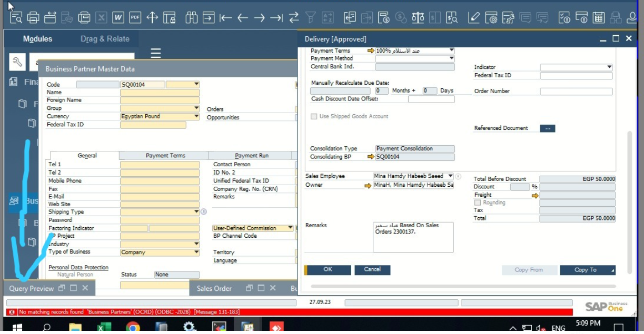
Task: Open the Currency Egyptian Pound dropdown
Action: tap(196, 117)
